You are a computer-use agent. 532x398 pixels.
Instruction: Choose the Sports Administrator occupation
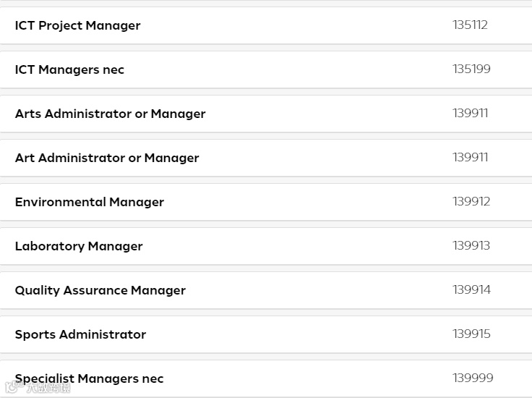click(81, 334)
